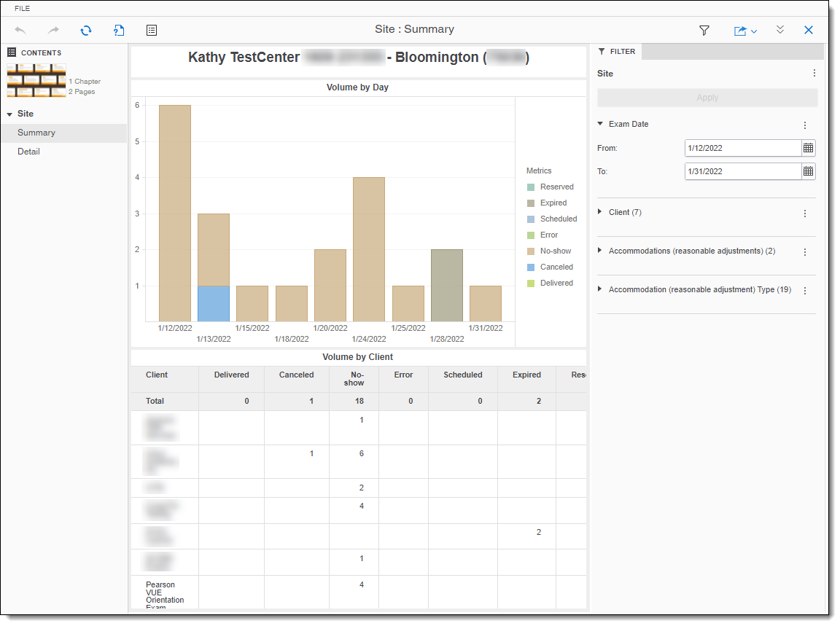Image resolution: width=840 pixels, height=626 pixels.
Task: Click the Reserved legend swatch
Action: click(531, 187)
